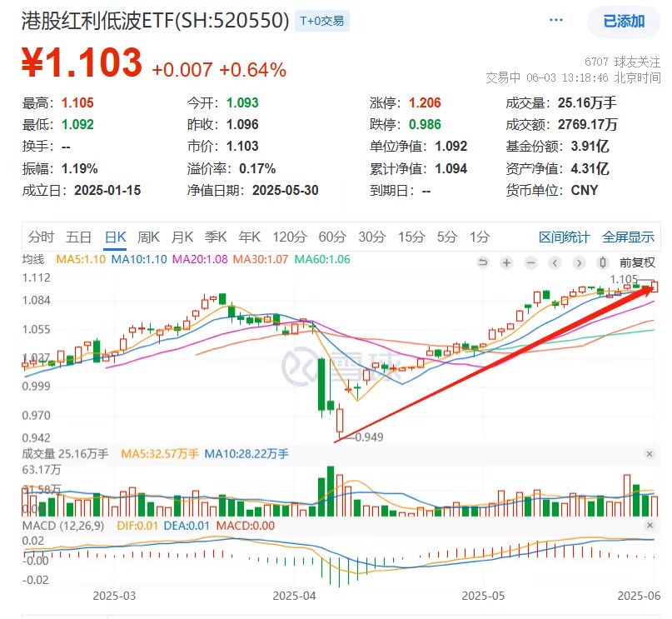Click the fund title 港股红利低波ETF(SH:520550)
The width and height of the screenshot is (672, 619).
point(156,21)
